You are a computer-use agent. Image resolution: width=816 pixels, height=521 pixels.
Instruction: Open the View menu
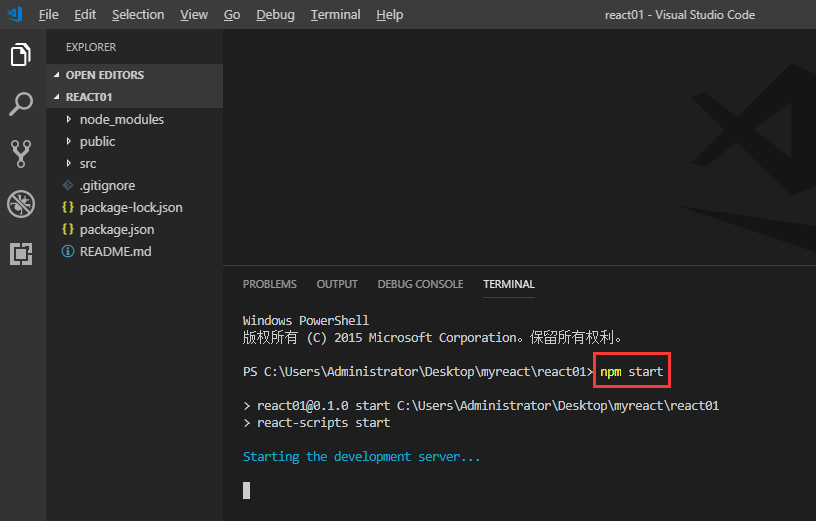pos(194,15)
